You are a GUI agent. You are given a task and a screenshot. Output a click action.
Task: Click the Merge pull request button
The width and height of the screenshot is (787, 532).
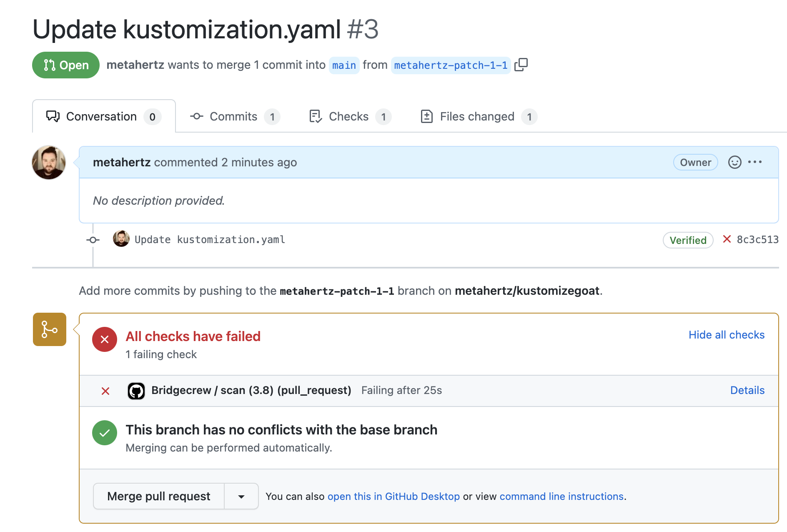(159, 496)
